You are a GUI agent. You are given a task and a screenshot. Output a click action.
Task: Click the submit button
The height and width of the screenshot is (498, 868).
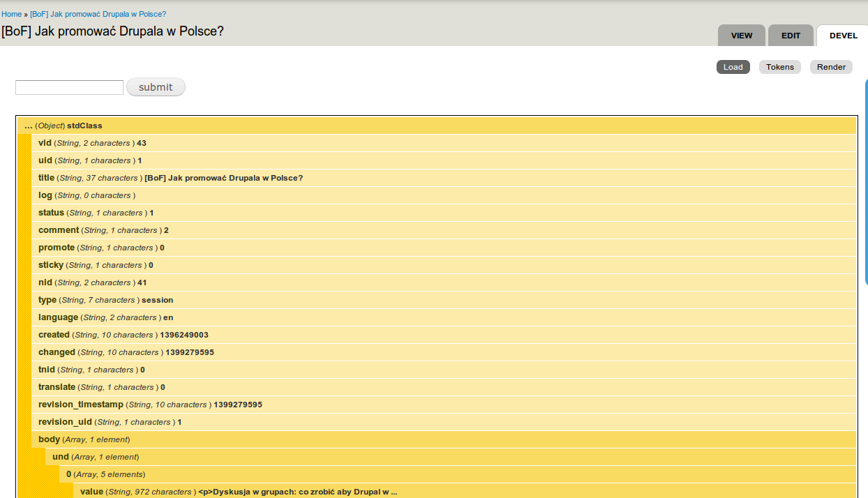(156, 87)
